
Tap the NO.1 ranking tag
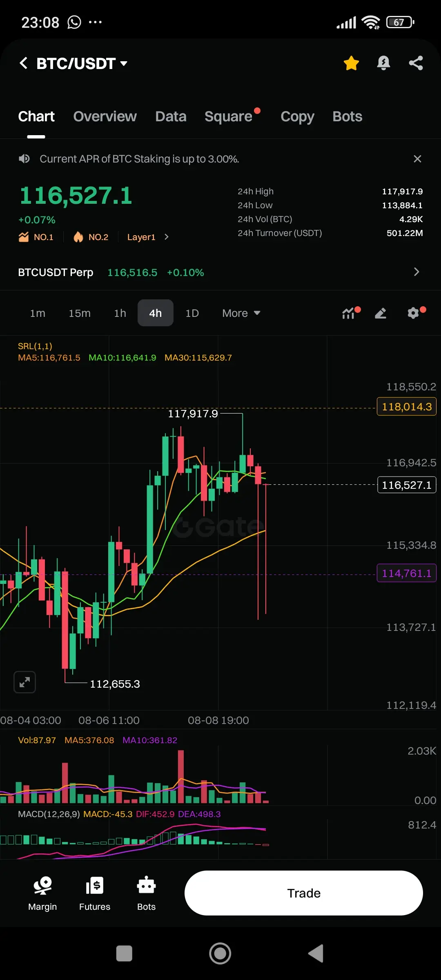point(36,237)
